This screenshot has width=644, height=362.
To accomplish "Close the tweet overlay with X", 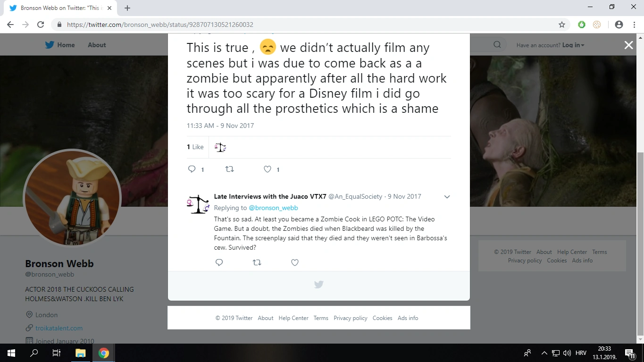I will [628, 45].
